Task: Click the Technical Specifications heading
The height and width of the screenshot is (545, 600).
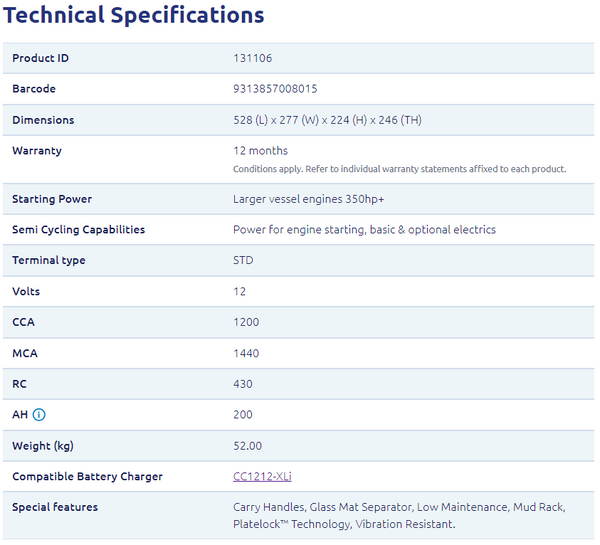Action: click(134, 16)
